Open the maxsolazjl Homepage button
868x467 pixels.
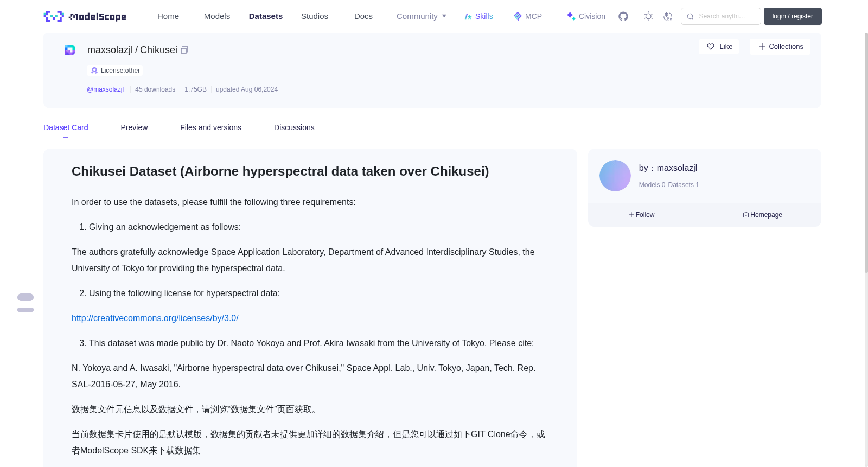point(763,215)
